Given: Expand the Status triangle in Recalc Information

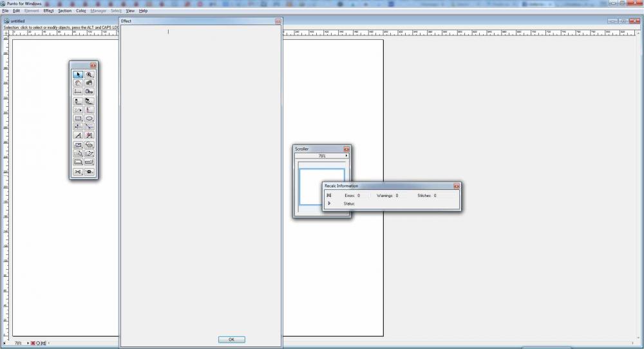Looking at the screenshot, I should click(329, 203).
